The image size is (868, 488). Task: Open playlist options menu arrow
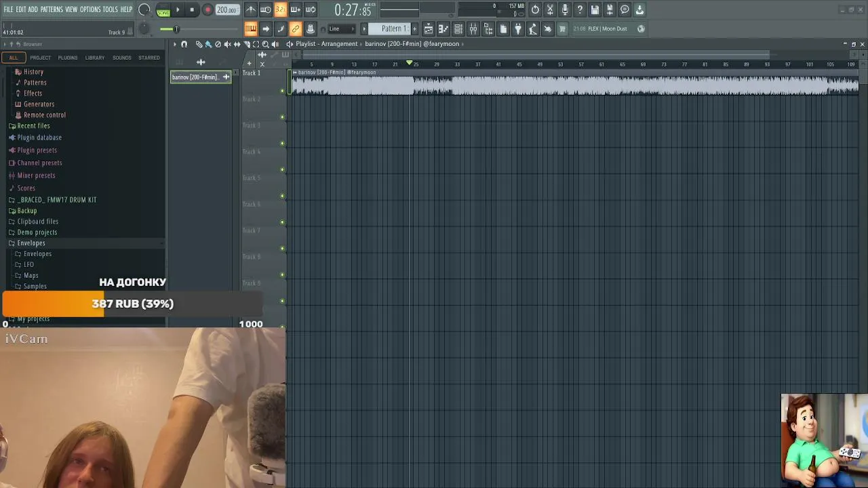tap(174, 44)
